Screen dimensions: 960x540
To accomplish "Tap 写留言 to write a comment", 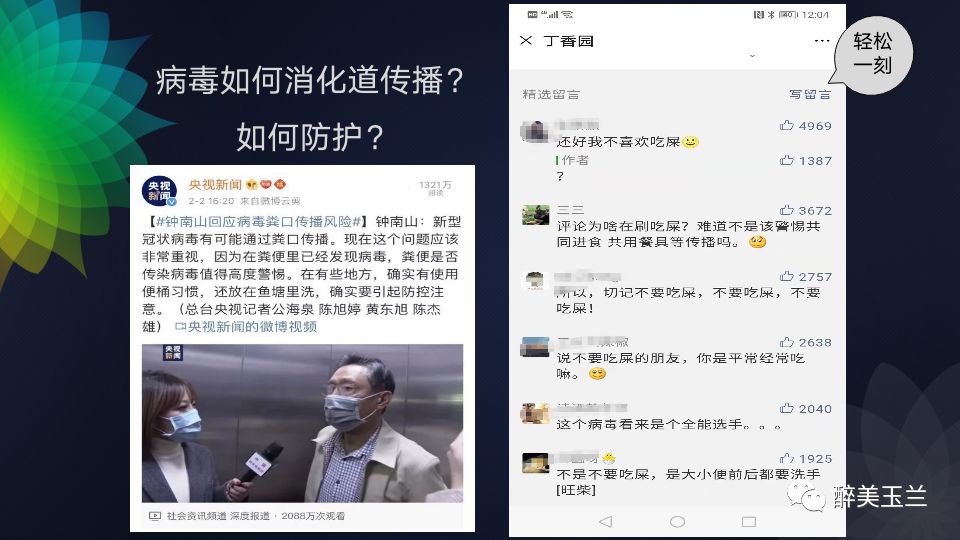I will pos(809,94).
